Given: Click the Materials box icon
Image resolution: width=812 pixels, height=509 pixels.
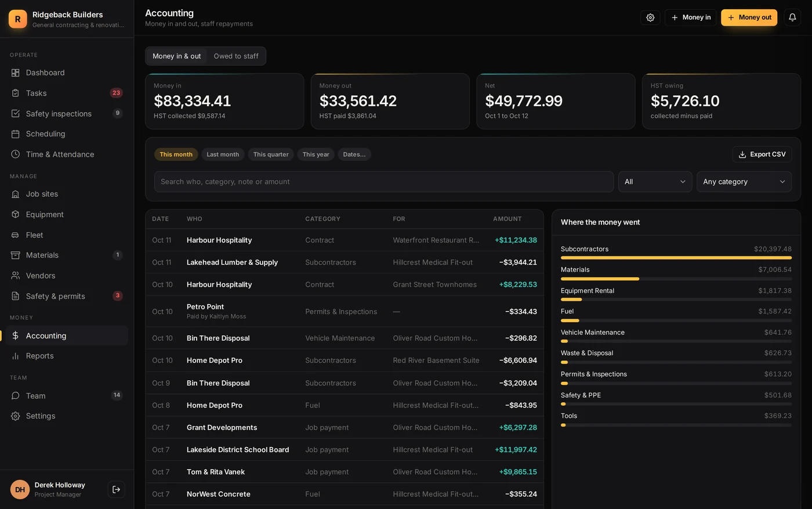Looking at the screenshot, I should pos(16,255).
